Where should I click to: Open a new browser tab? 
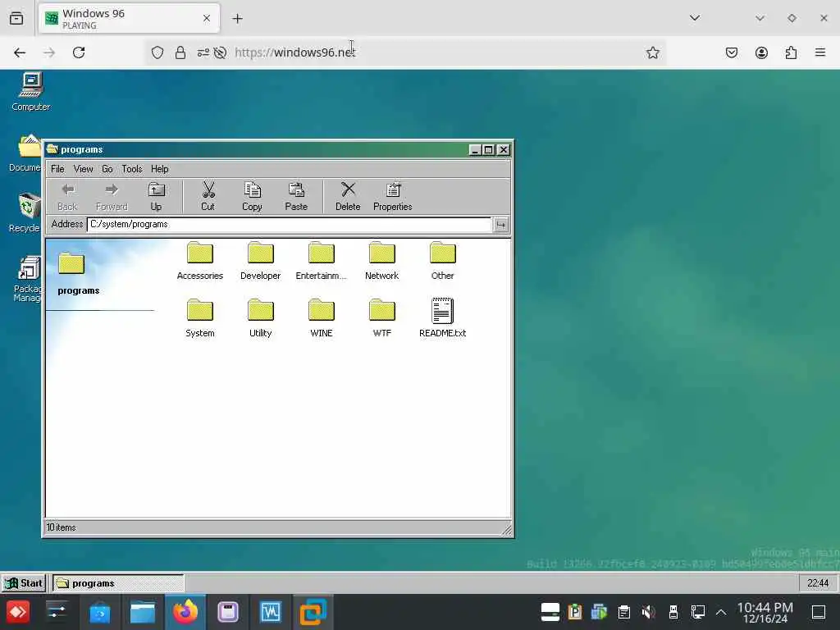point(237,19)
